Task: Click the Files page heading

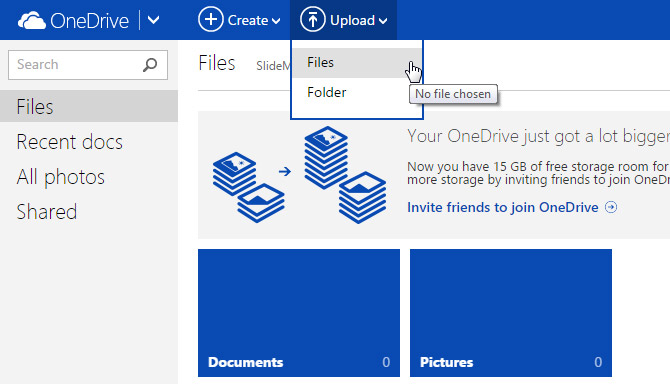Action: click(x=217, y=64)
